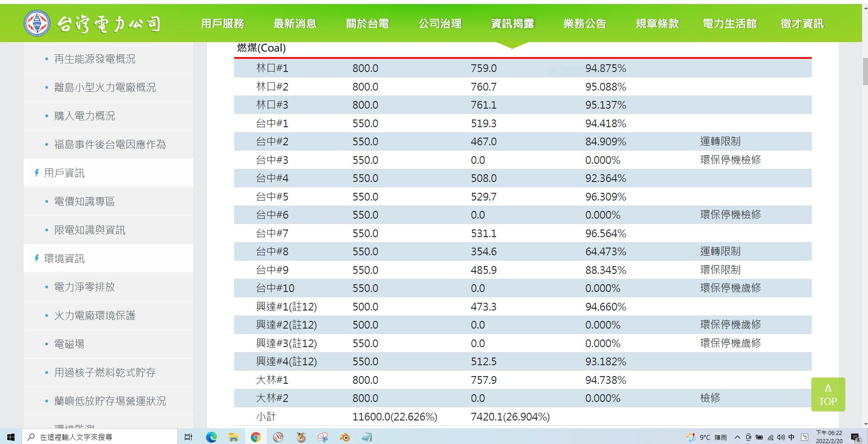The height and width of the screenshot is (444, 868).
Task: Open the 關於台電 menu
Action: (367, 24)
